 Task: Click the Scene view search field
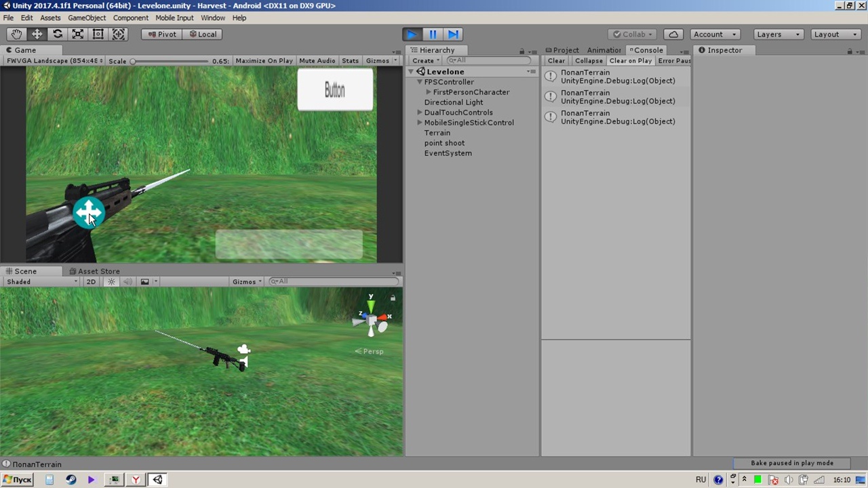point(334,281)
